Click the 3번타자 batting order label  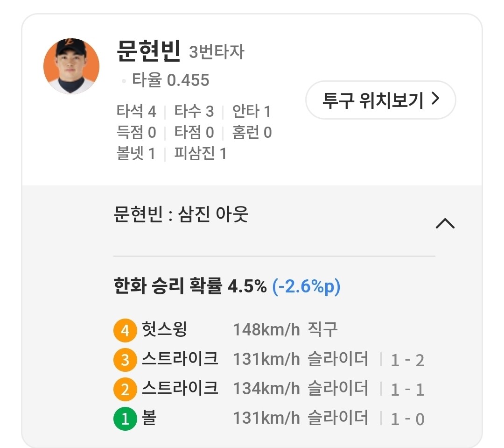216,52
